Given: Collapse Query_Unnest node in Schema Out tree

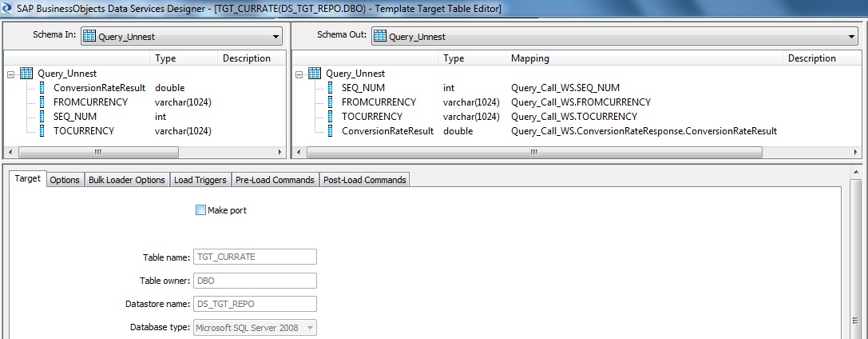Looking at the screenshot, I should tap(299, 74).
